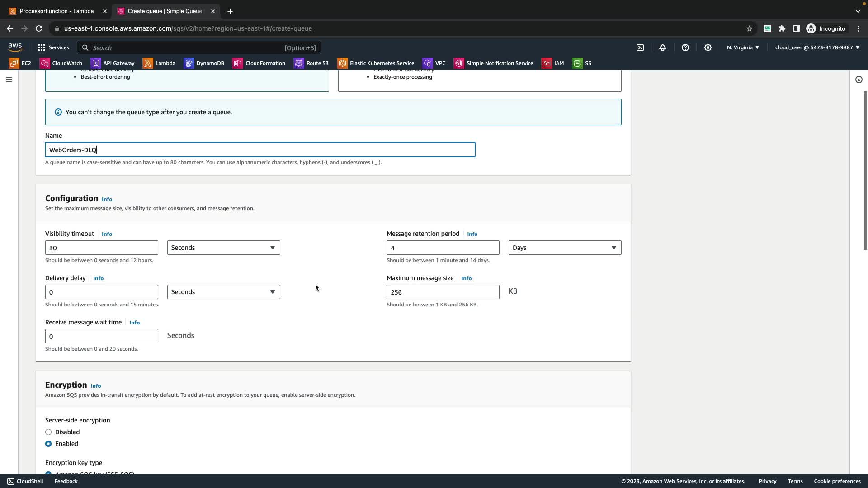Click the notifications bell icon
This screenshot has height=488, width=868.
663,47
